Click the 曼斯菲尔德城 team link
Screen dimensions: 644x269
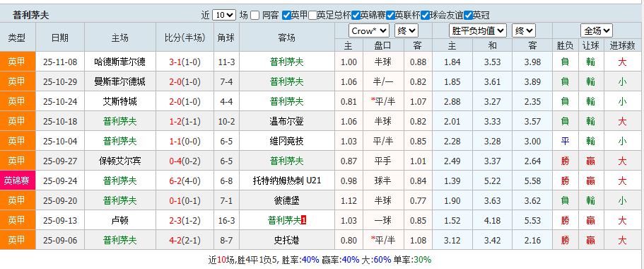[120, 82]
